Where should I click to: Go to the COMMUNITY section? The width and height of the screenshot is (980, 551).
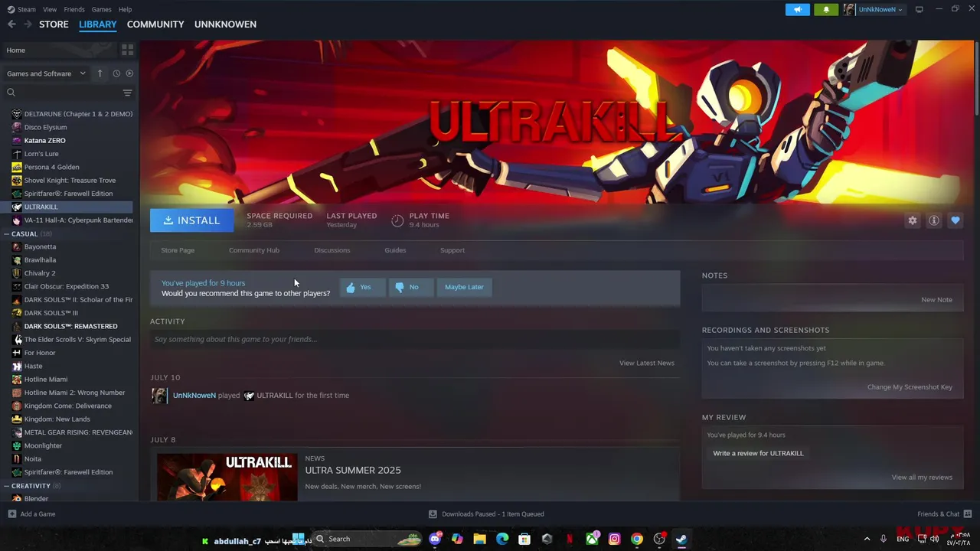155,24
